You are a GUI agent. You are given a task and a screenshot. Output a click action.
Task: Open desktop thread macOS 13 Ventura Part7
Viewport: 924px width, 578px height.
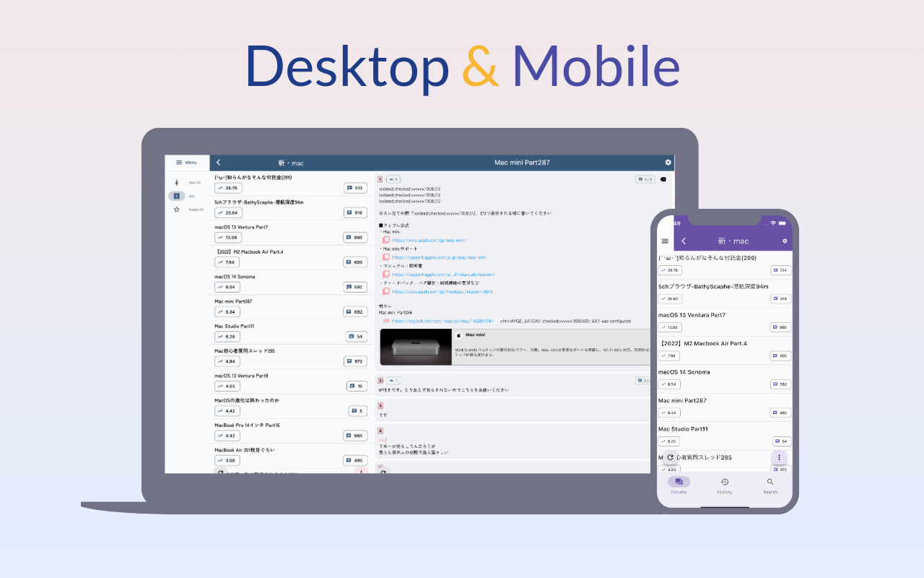(x=241, y=227)
